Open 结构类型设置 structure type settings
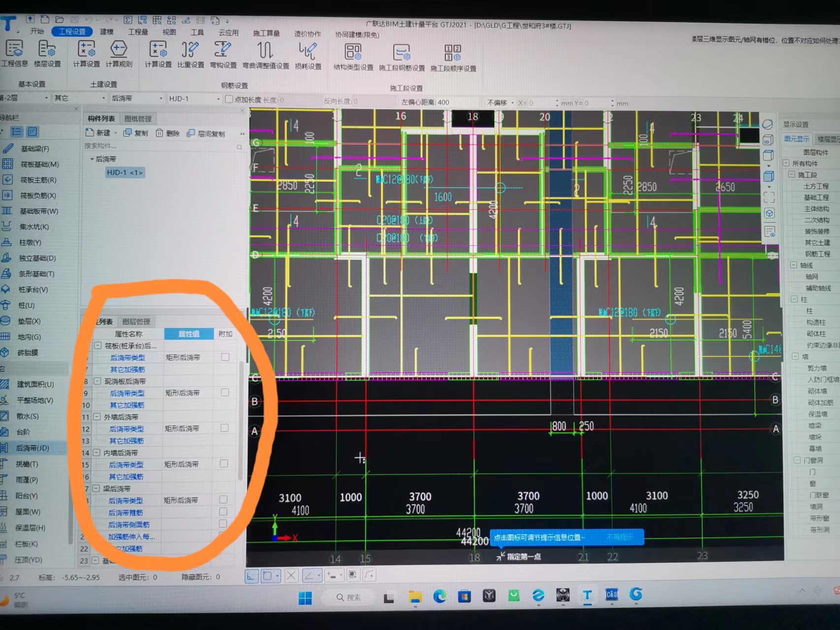This screenshot has width=840, height=630. tap(353, 56)
